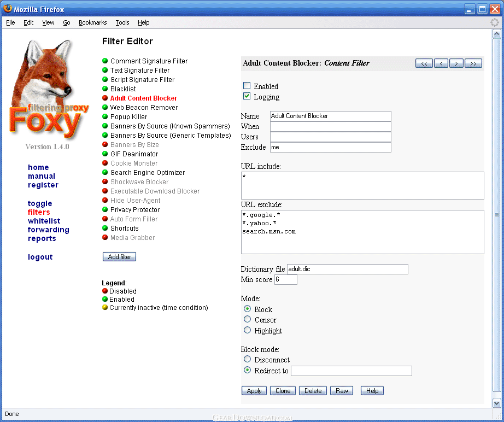The image size is (504, 422).
Task: Click the green status dot beside GIF Deanimator
Action: pyautogui.click(x=105, y=154)
